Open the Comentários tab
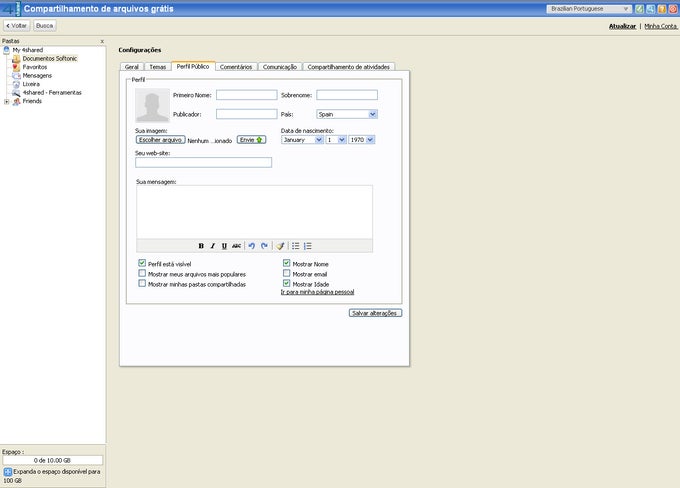This screenshot has height=488, width=680. tap(236, 67)
